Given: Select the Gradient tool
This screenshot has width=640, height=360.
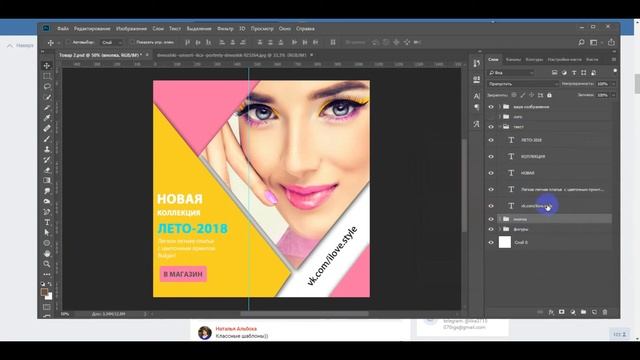Looking at the screenshot, I should tap(47, 180).
